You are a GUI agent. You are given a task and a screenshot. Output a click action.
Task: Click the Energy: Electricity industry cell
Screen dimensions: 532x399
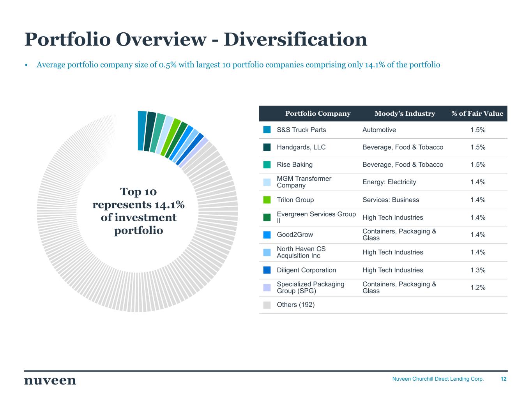(389, 182)
